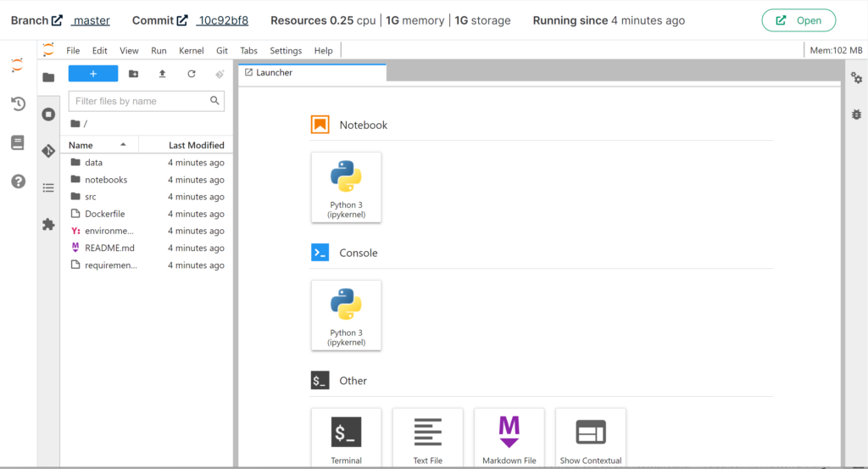Toggle the File Browser sidebar
Image resolution: width=868 pixels, height=469 pixels.
[x=48, y=77]
